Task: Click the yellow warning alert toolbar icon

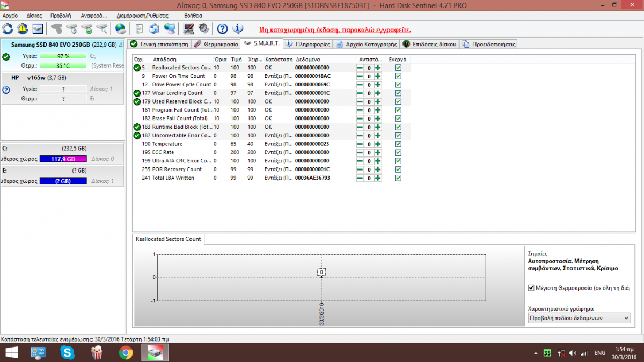Action: [x=23, y=29]
